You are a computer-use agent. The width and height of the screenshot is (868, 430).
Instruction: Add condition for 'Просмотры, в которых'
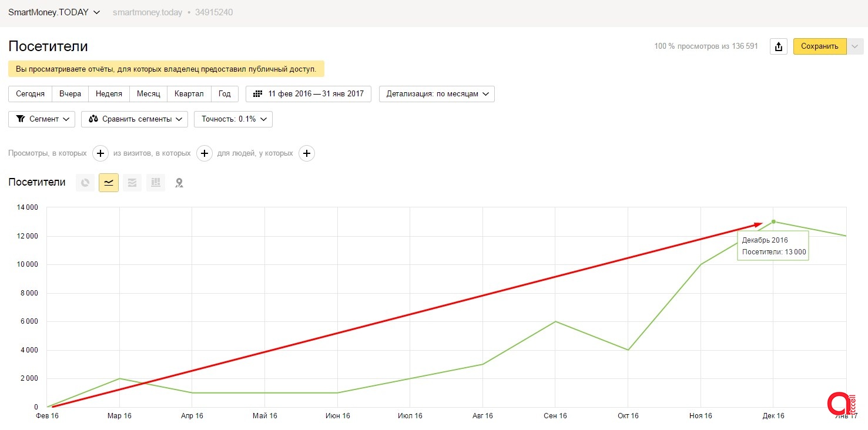(100, 153)
